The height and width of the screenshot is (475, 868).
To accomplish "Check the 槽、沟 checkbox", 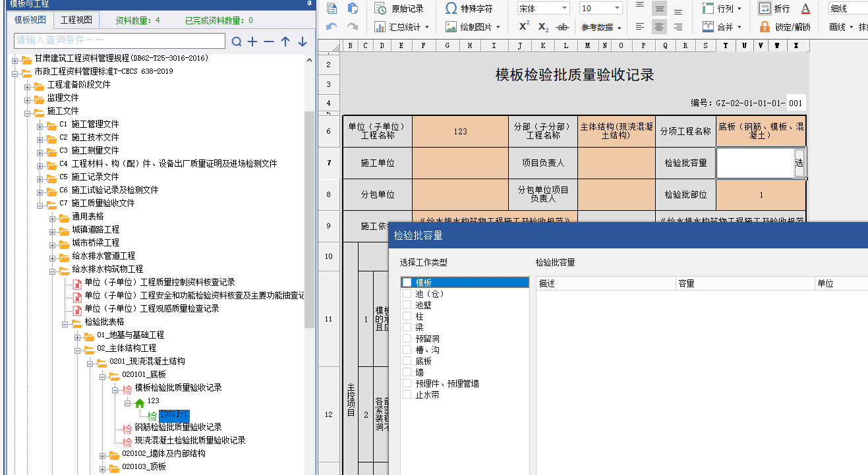I will point(407,349).
